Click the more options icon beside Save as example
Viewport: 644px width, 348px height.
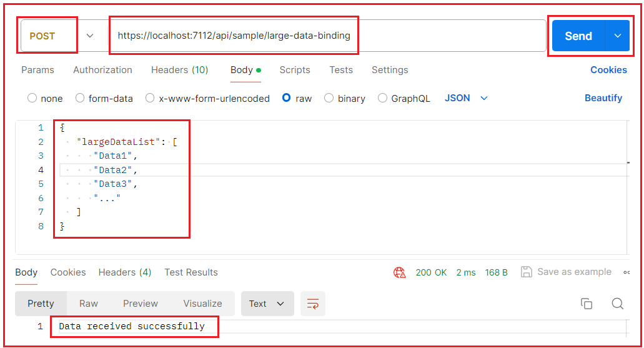[x=627, y=272]
